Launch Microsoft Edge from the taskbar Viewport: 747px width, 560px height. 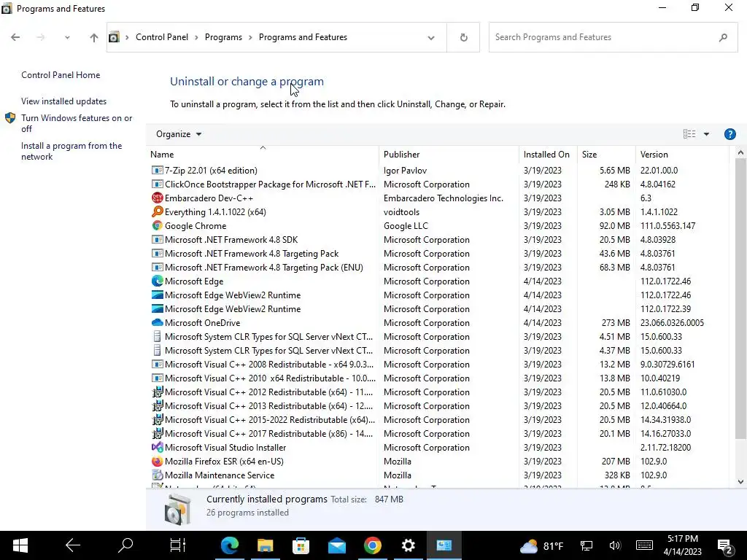(230, 545)
